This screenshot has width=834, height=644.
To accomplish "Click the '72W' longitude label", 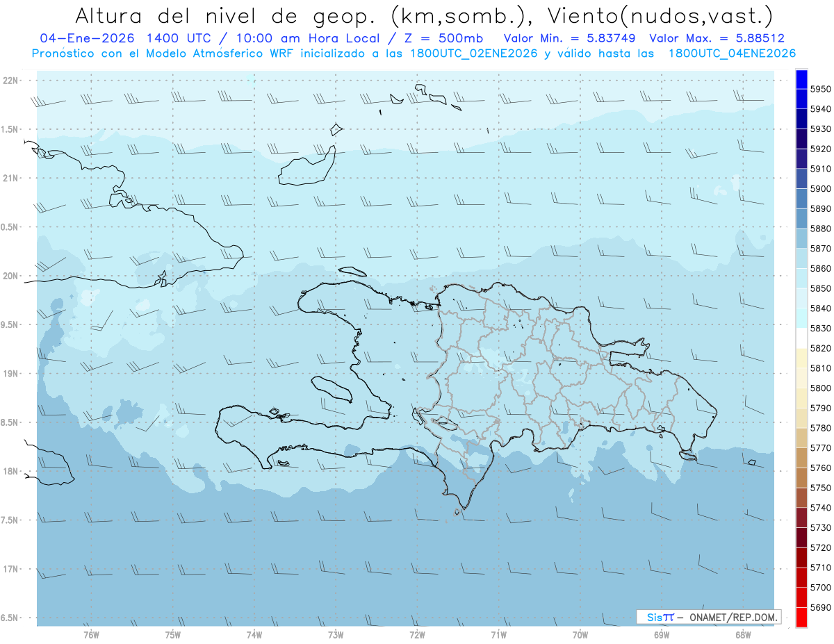I will coord(417,634).
